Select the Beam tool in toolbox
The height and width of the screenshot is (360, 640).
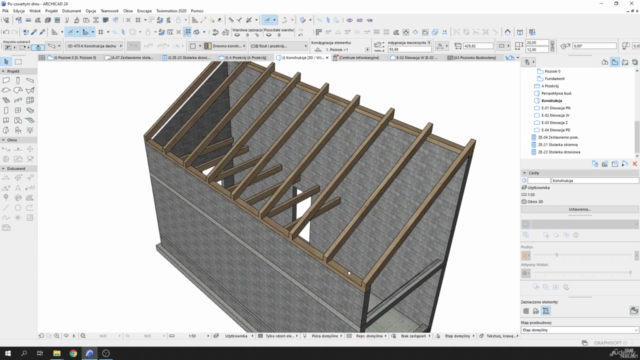coord(30,80)
